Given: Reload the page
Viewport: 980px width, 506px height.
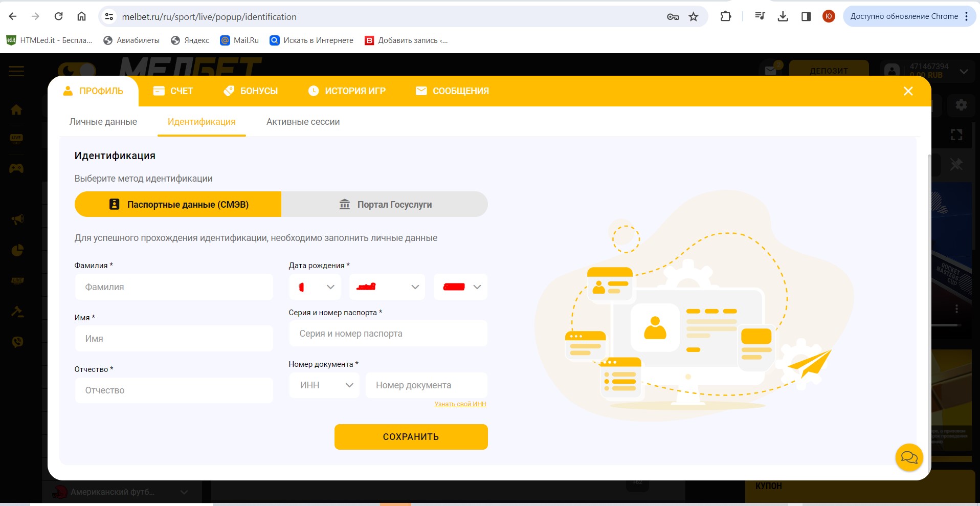Looking at the screenshot, I should coord(59,17).
